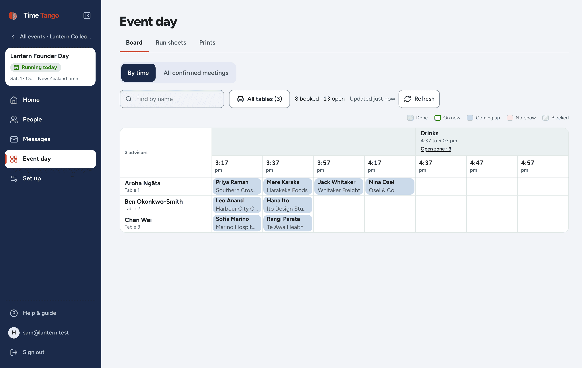Click the Time Tango logo icon
The height and width of the screenshot is (368, 588).
(x=13, y=16)
